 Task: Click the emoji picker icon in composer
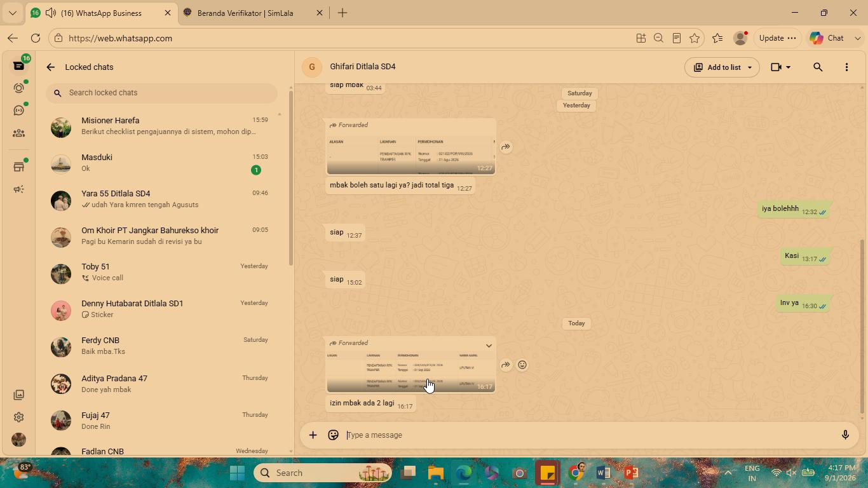pos(333,435)
